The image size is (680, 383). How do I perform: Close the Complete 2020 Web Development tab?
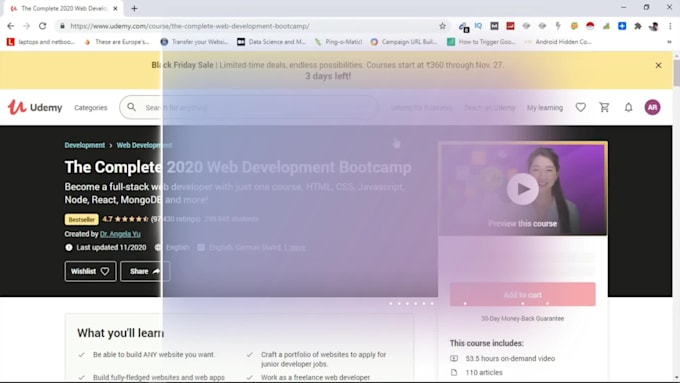coord(115,8)
